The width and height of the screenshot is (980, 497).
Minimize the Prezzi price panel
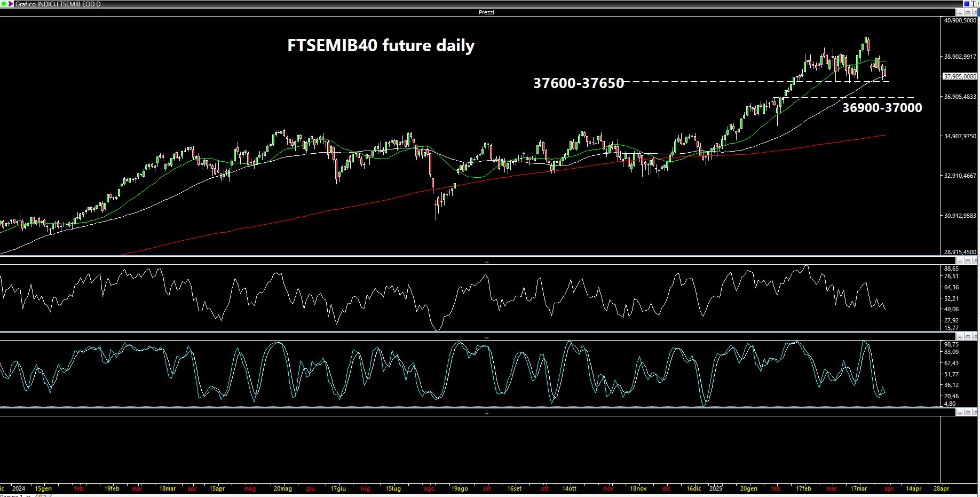(960, 12)
